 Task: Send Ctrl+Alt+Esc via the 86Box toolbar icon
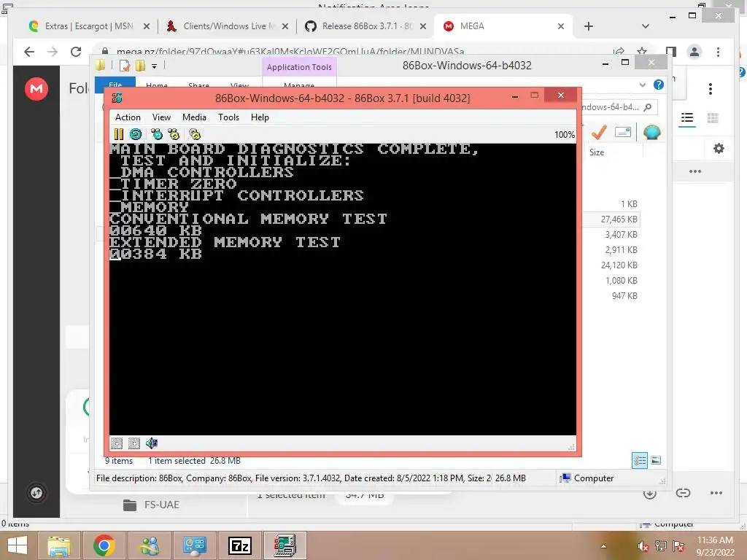pyautogui.click(x=174, y=134)
